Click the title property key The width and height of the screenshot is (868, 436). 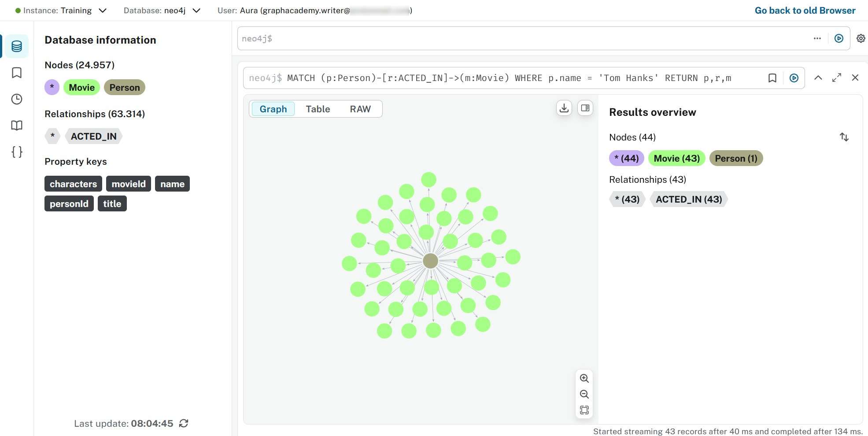coord(112,204)
